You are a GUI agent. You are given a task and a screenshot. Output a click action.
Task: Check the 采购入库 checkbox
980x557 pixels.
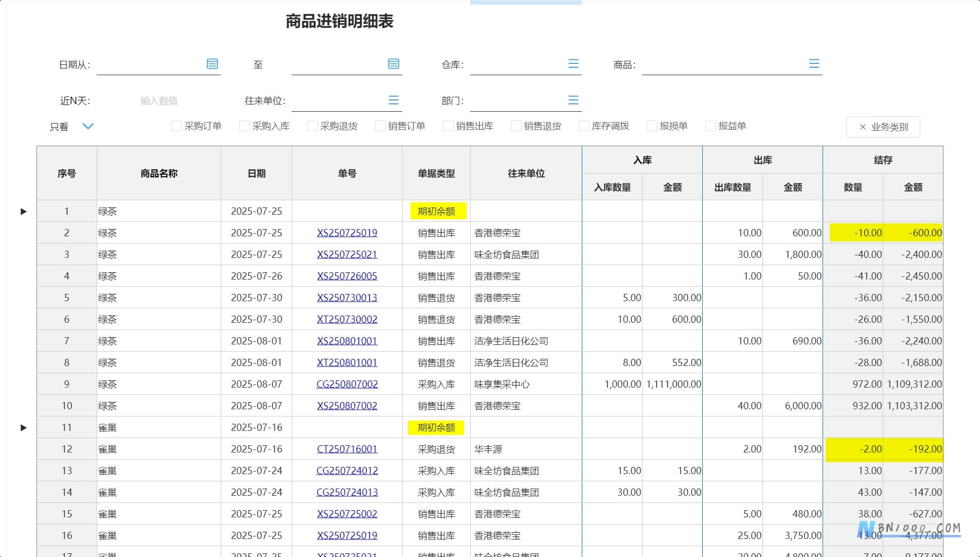[x=244, y=126]
